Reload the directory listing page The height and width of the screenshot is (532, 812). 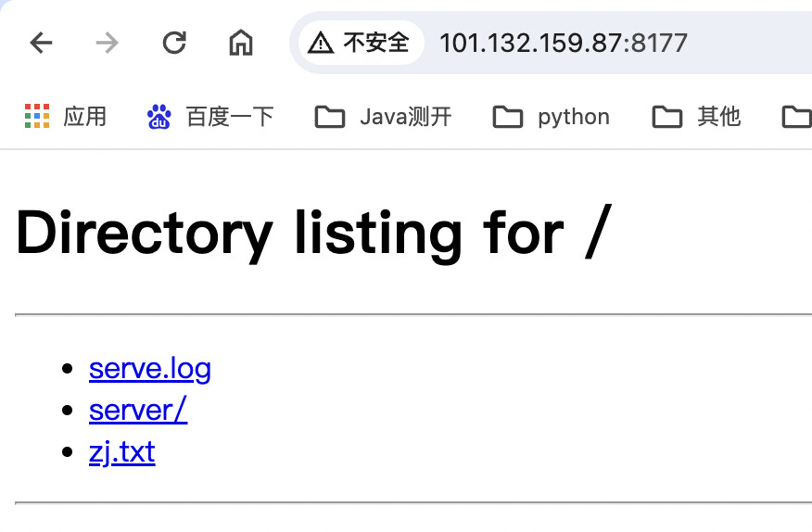174,43
